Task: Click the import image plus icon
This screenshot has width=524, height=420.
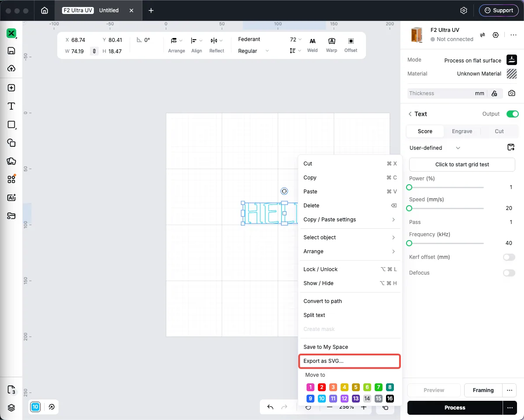Action: pos(11,88)
